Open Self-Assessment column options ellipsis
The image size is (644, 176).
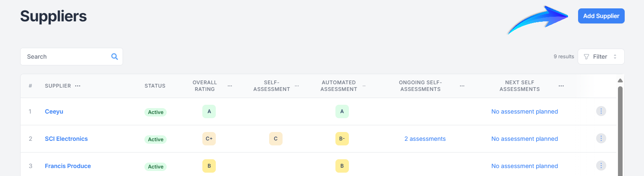click(297, 86)
